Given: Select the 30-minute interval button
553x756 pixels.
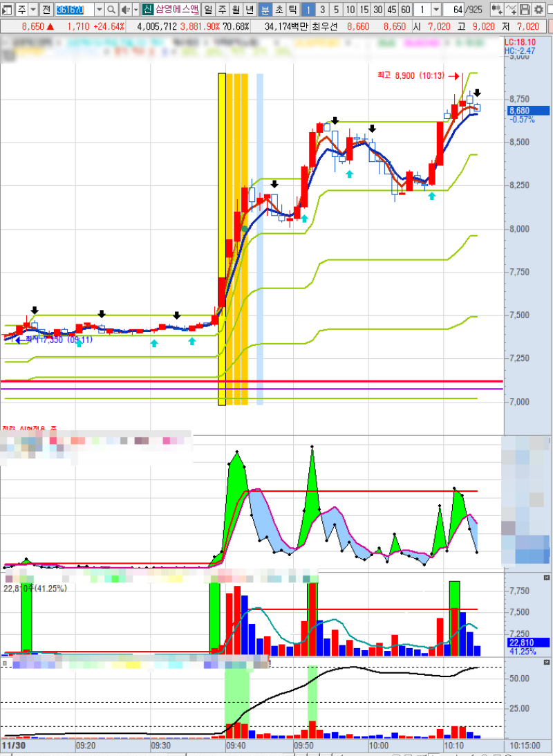Looking at the screenshot, I should coord(378,9).
